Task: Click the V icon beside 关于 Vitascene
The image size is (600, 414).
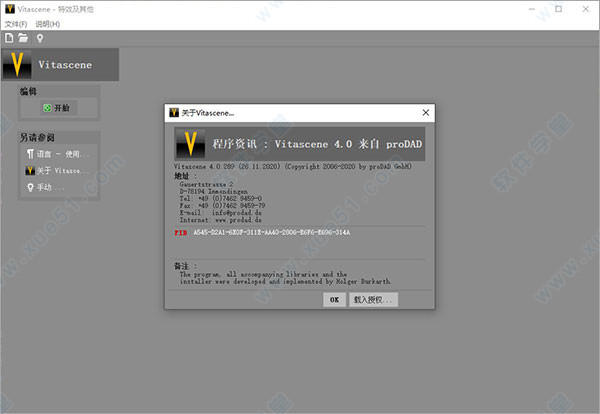Action: [30, 171]
